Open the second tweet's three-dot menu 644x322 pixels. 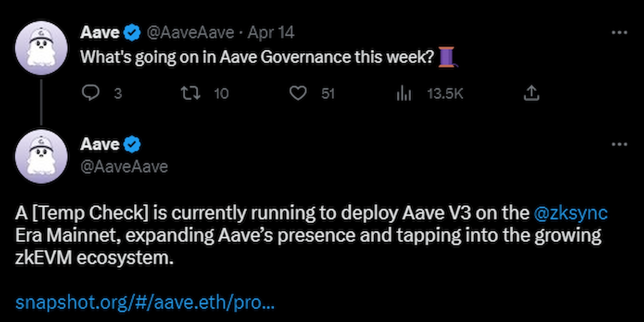(619, 144)
